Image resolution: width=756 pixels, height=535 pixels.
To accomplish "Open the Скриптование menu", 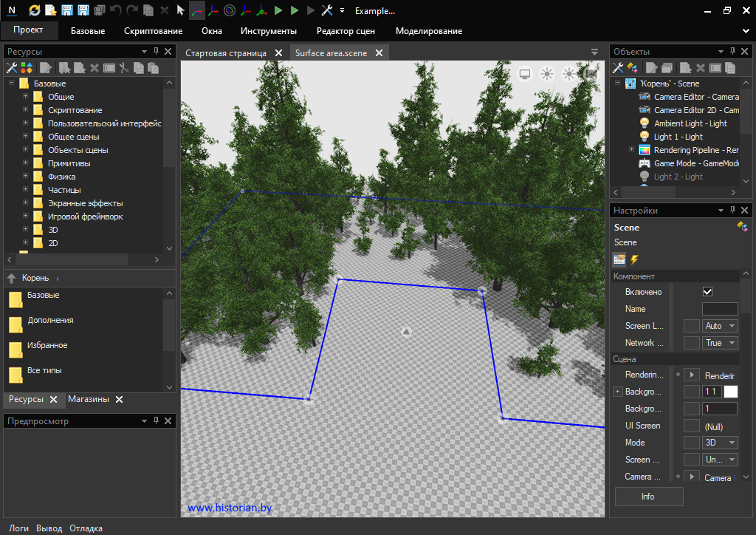I will coord(153,31).
